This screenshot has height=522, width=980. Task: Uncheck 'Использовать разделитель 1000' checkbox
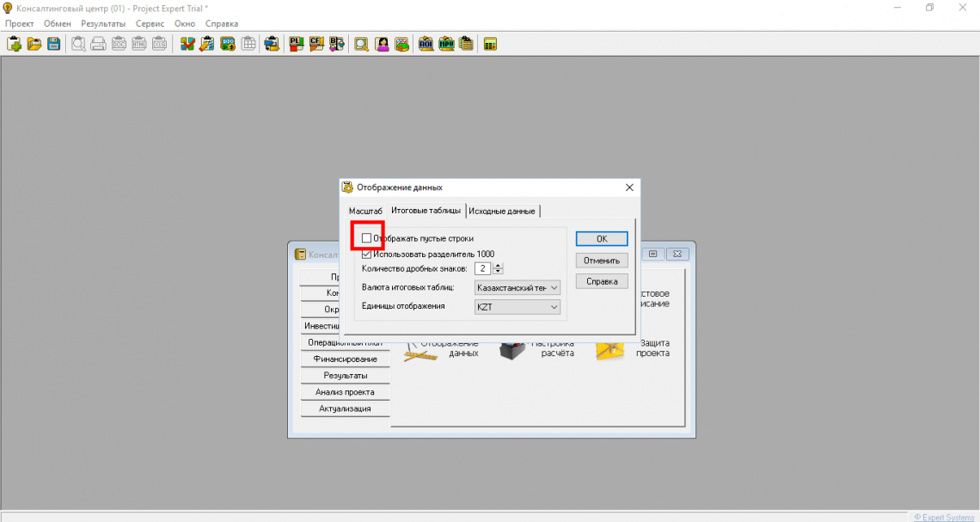point(367,254)
